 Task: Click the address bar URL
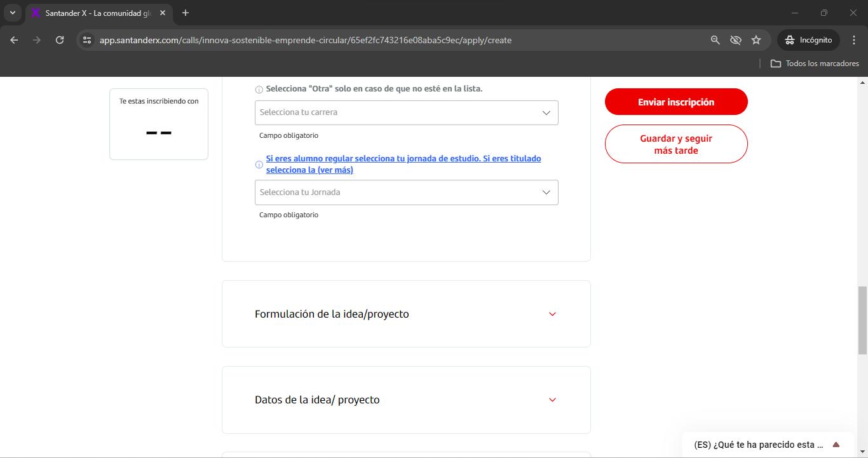306,40
